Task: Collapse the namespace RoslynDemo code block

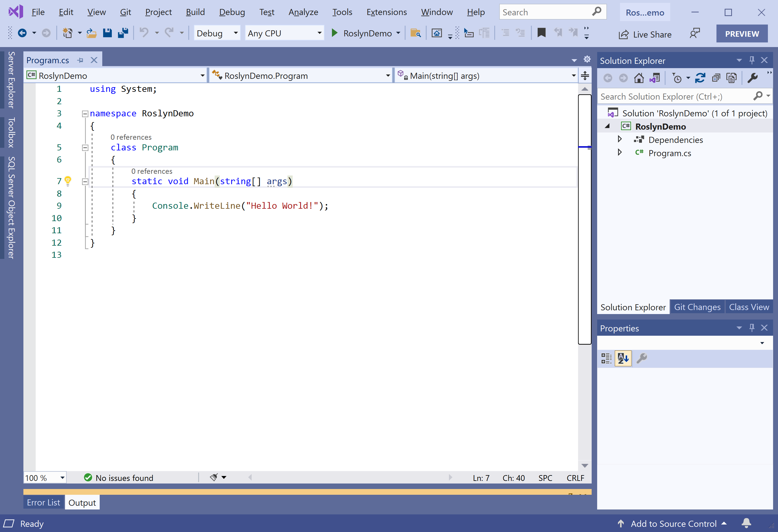Action: 85,114
